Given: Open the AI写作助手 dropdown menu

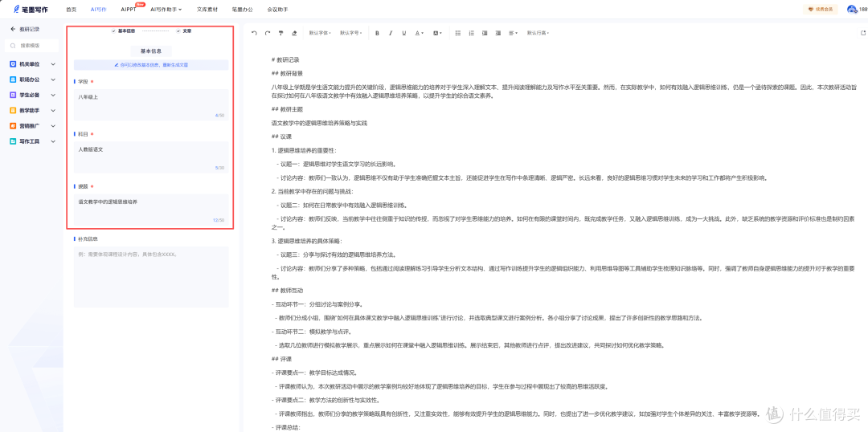Looking at the screenshot, I should click(166, 10).
